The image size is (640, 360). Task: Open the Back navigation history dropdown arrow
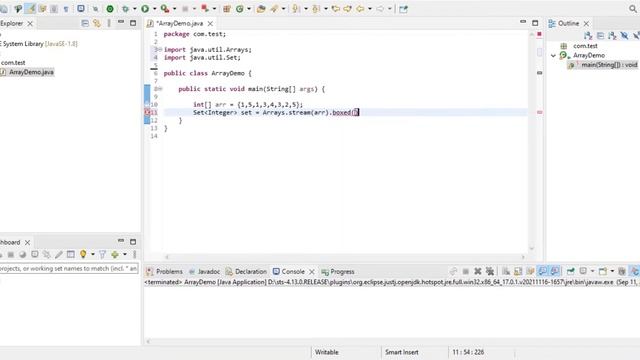click(370, 9)
